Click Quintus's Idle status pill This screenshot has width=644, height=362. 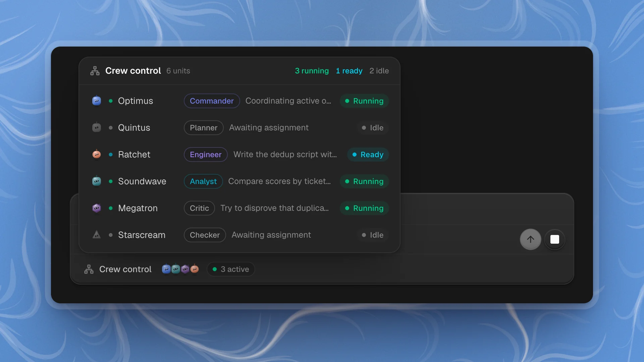[373, 128]
